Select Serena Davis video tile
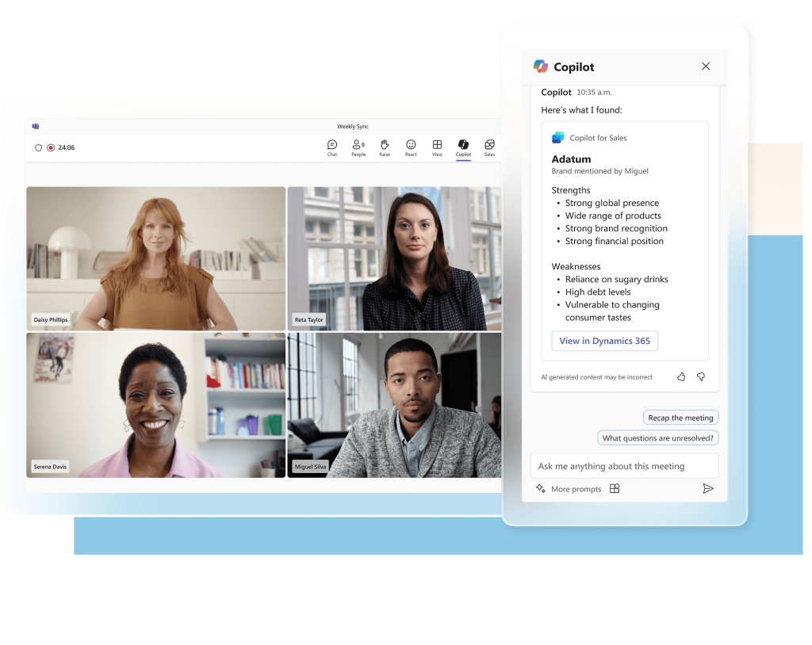 (x=156, y=406)
